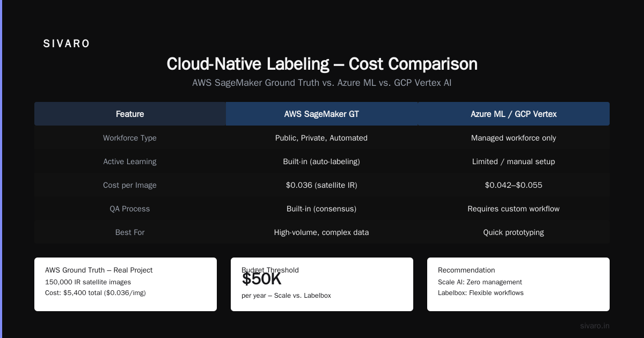The height and width of the screenshot is (338, 644).
Task: Select the 'Scale AI: Zero management' line
Action: (x=480, y=282)
